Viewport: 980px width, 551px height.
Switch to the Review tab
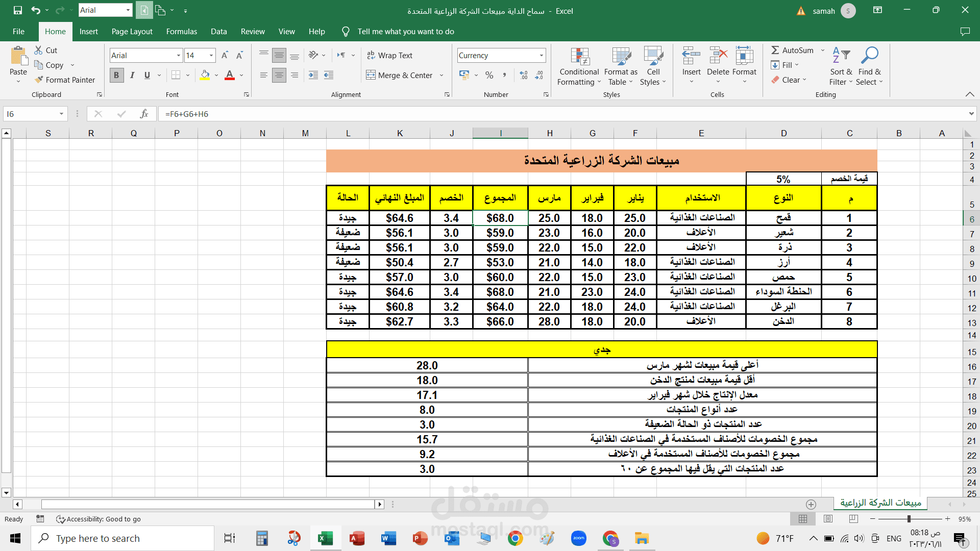coord(253,31)
